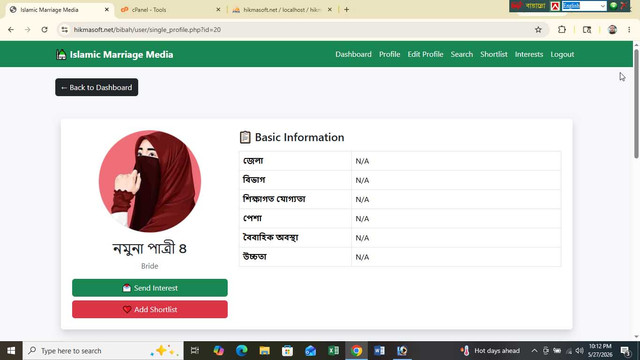This screenshot has height=360, width=640.
Task: Click the বৈবাহিক অবস্থা row label
Action: 270,238
